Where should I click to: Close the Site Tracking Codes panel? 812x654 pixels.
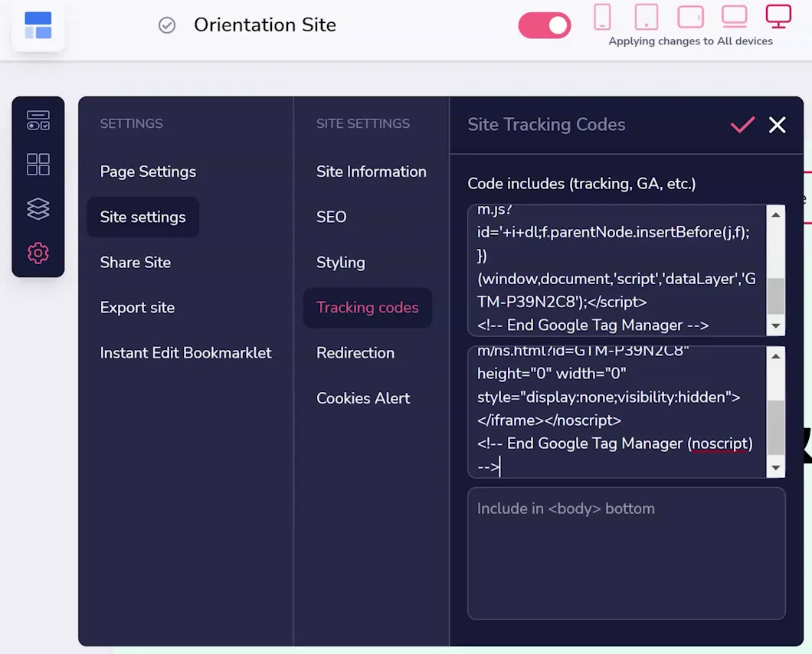click(x=778, y=125)
